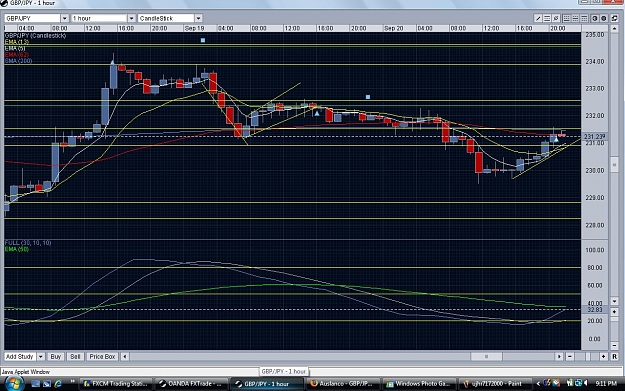Click left arrow of horizontal chart scrollbar
This screenshot has width=625, height=391.
pos(125,357)
